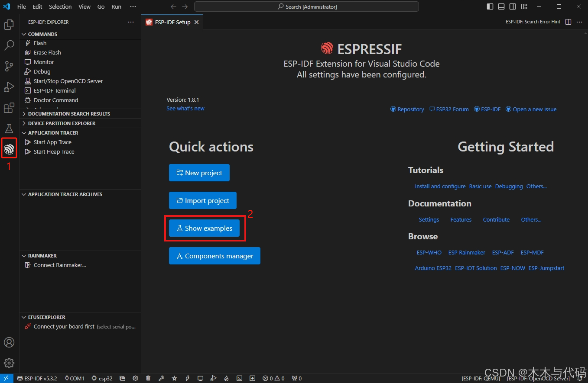Open the Accounts menu icon
The width and height of the screenshot is (588, 383).
[9, 342]
